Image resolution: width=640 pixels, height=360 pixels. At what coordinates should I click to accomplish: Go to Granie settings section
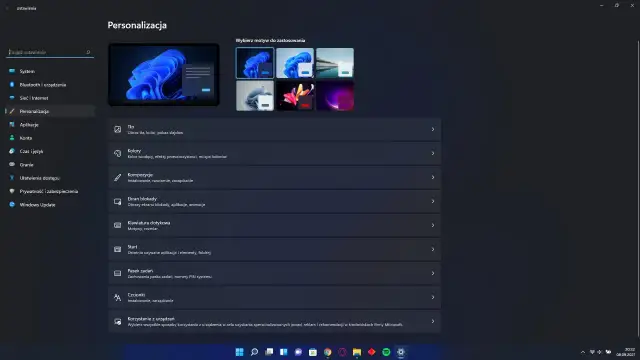tap(50, 164)
